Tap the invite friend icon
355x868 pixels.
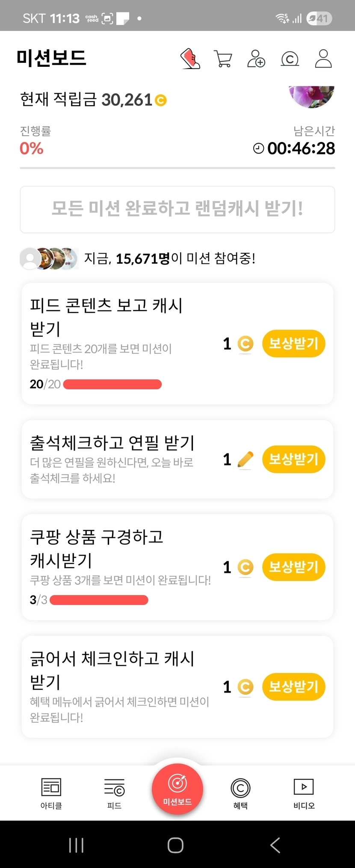[256, 59]
